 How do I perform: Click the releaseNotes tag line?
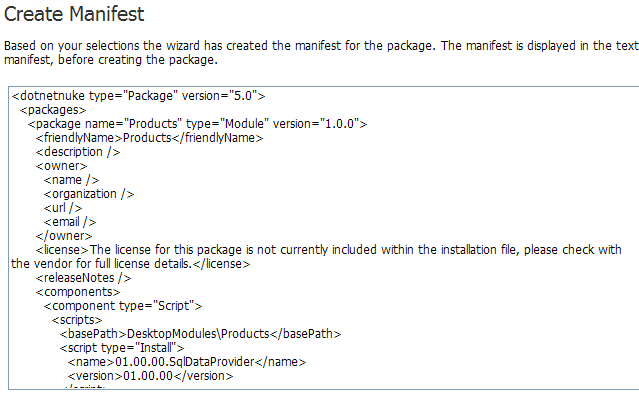coord(83,278)
